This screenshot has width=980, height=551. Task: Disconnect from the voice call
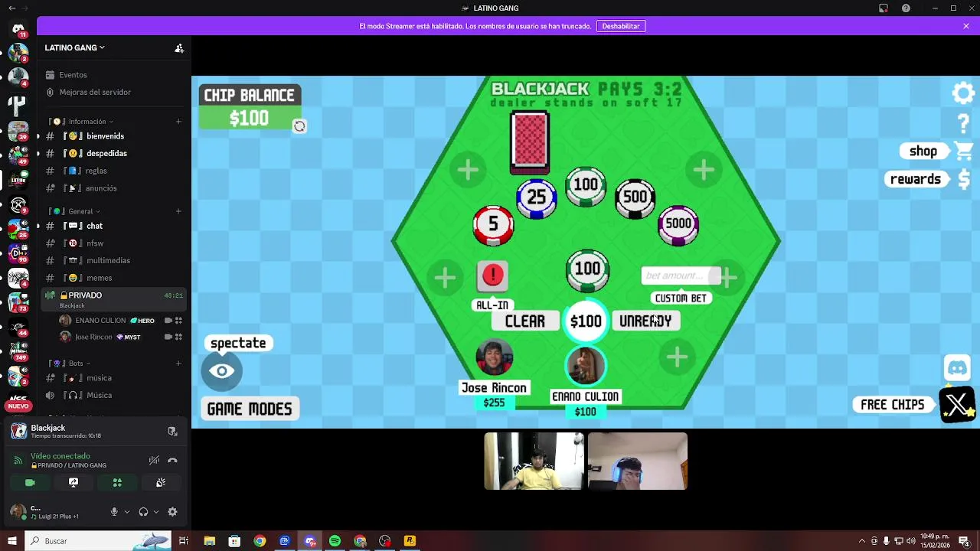(x=172, y=460)
